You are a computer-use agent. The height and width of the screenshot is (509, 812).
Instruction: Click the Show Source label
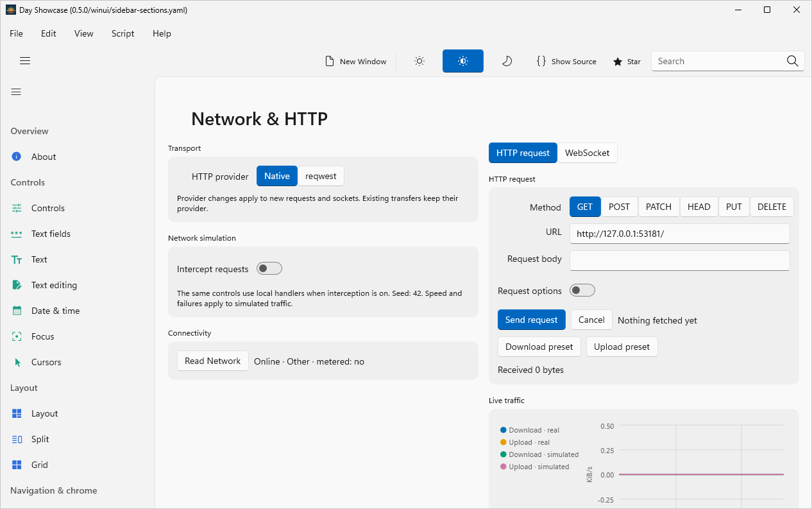tap(574, 62)
